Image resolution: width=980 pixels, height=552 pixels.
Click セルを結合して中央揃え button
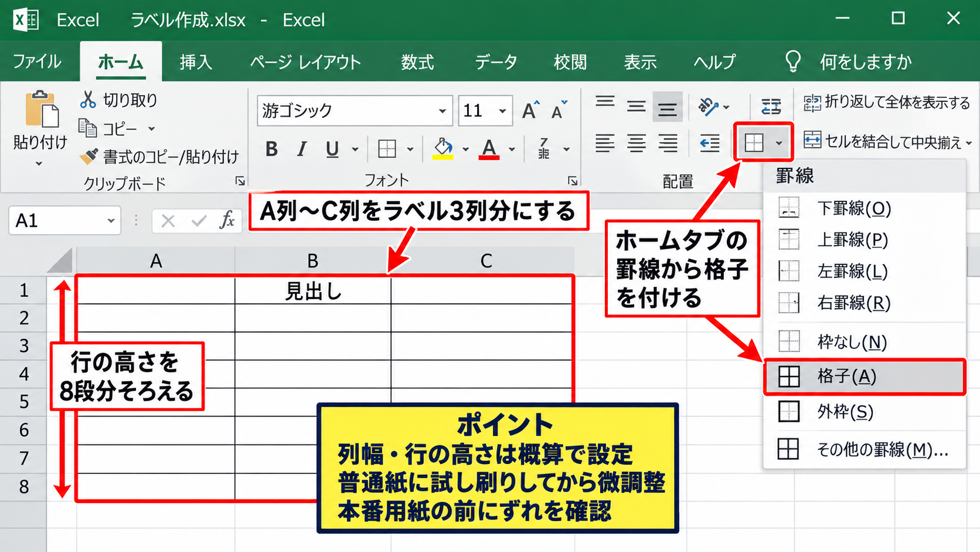tap(887, 141)
